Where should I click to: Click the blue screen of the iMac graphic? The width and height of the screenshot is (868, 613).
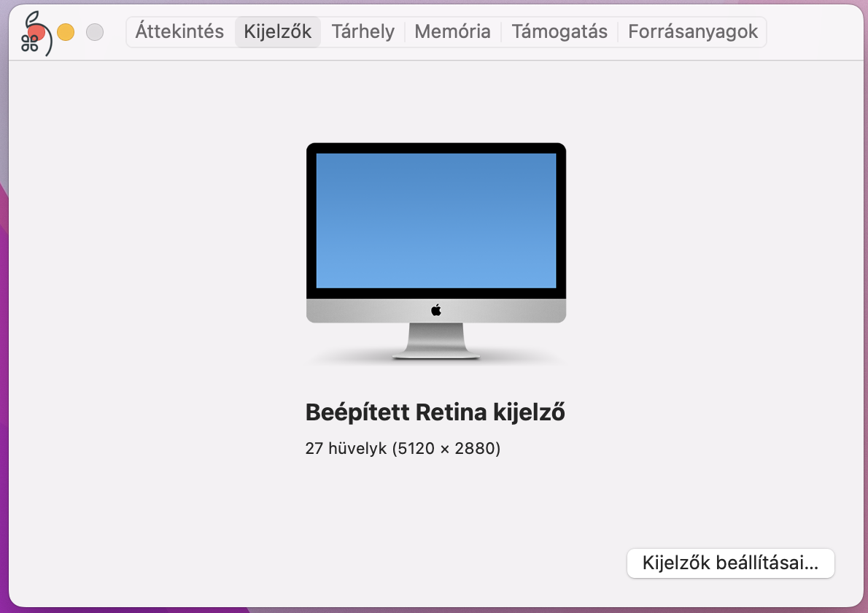click(x=435, y=219)
